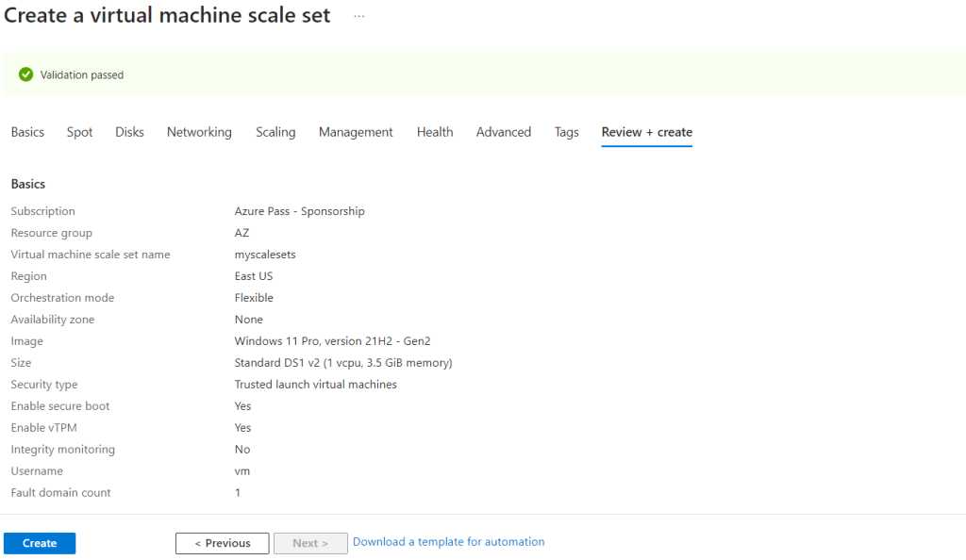Click the Review + create tab
This screenshot has width=966, height=560.
click(x=647, y=132)
